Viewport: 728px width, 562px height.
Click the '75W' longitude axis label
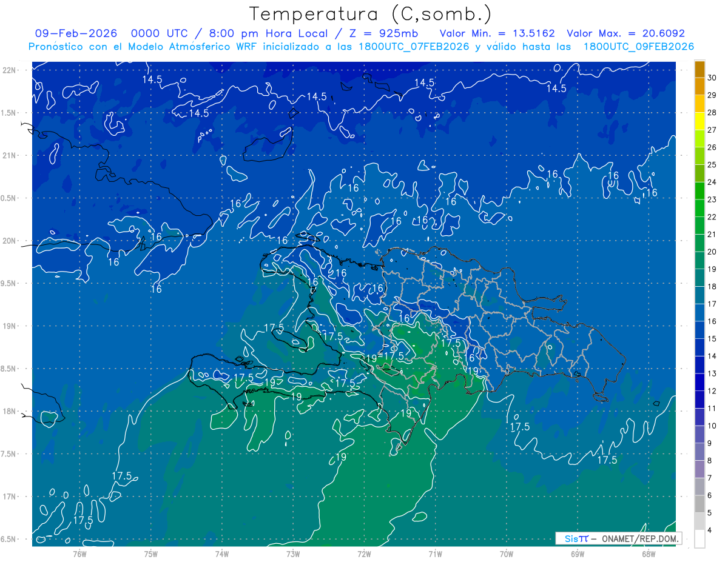click(x=151, y=554)
